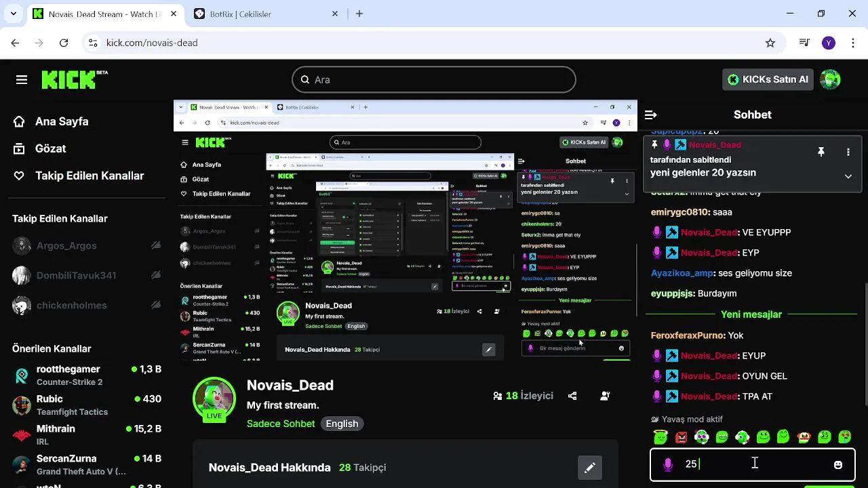
Task: Expand the browser tab search dropdown
Action: (15, 14)
